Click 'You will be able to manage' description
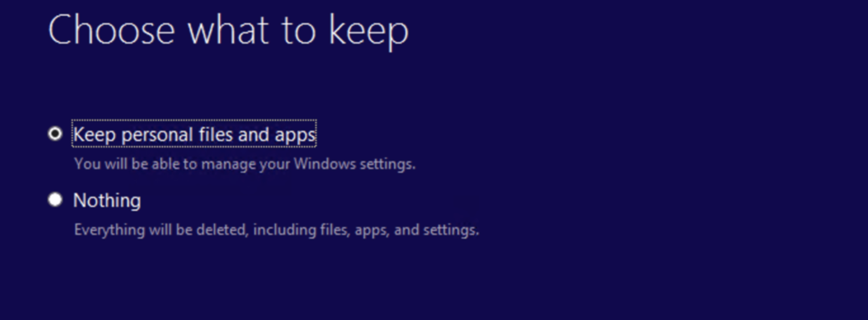This screenshot has height=320, width=868. [245, 164]
